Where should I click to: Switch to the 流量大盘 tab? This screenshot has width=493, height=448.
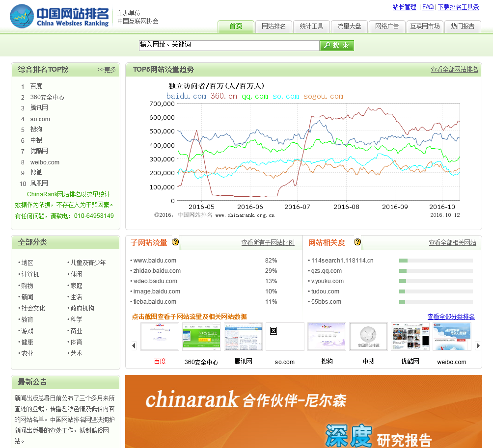[349, 26]
